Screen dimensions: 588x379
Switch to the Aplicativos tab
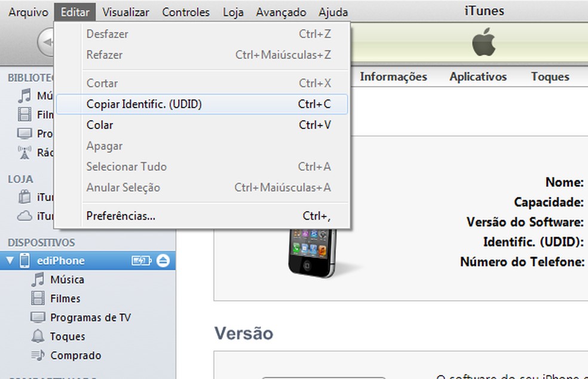(478, 77)
